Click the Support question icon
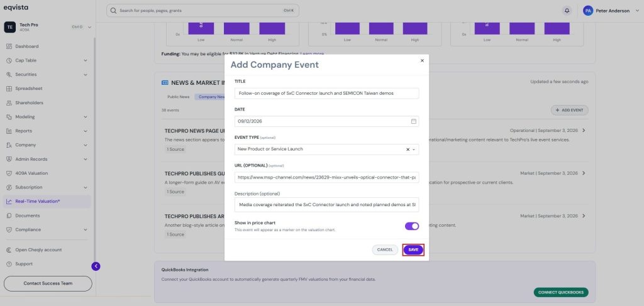The image size is (644, 306). coord(9,264)
